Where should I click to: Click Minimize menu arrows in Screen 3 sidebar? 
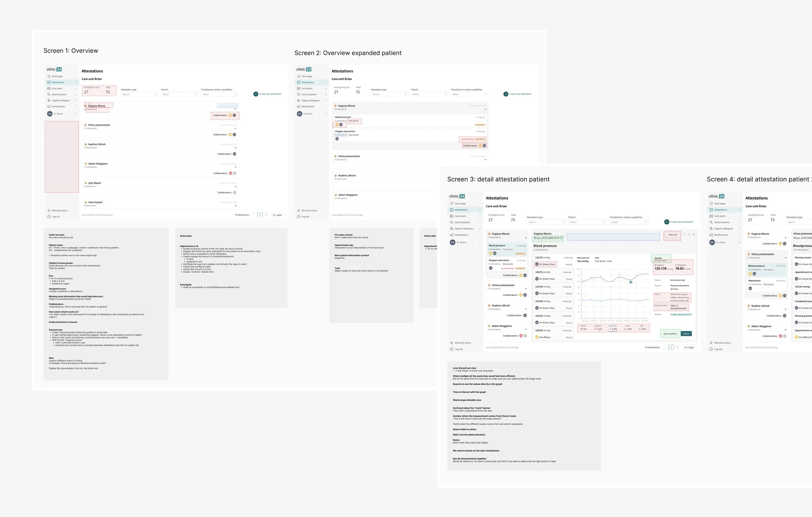point(451,343)
